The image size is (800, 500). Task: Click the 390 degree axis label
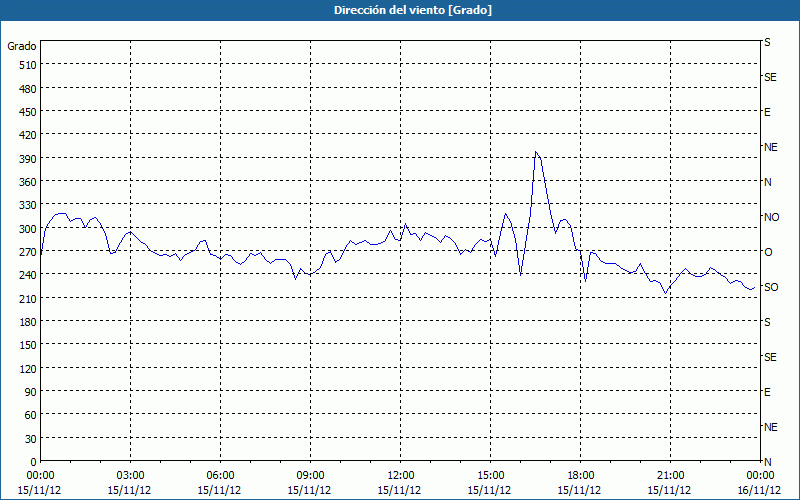[29, 159]
